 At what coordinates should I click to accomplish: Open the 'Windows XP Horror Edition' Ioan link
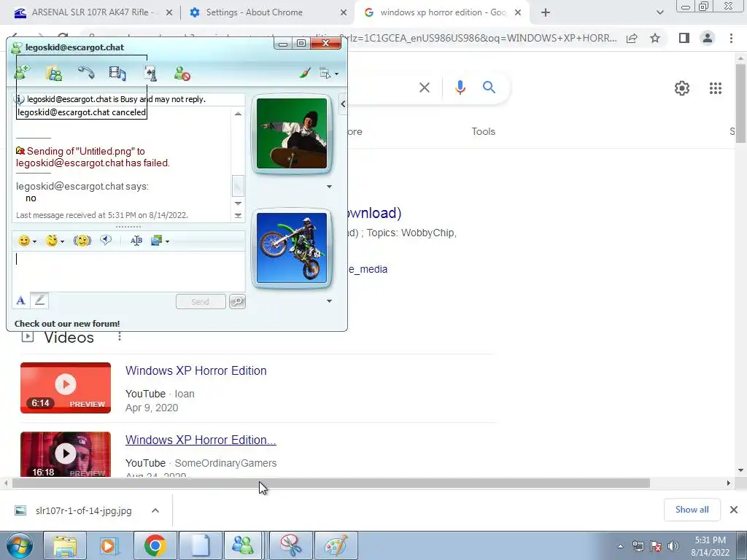[x=196, y=370]
